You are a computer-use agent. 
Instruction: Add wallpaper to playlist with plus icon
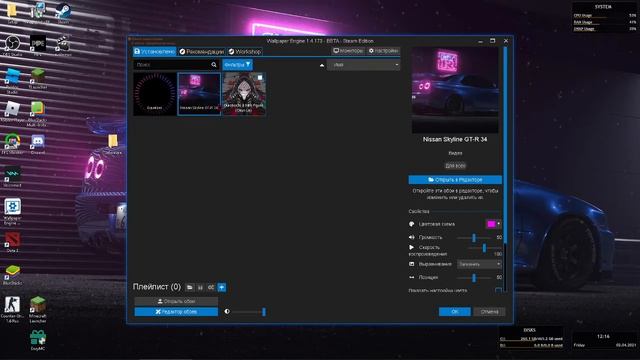pyautogui.click(x=222, y=287)
